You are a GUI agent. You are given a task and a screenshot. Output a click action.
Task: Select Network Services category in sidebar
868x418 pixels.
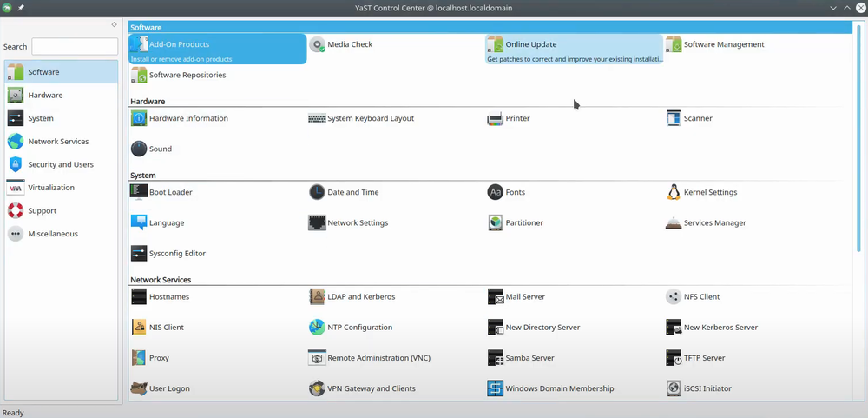(62, 142)
